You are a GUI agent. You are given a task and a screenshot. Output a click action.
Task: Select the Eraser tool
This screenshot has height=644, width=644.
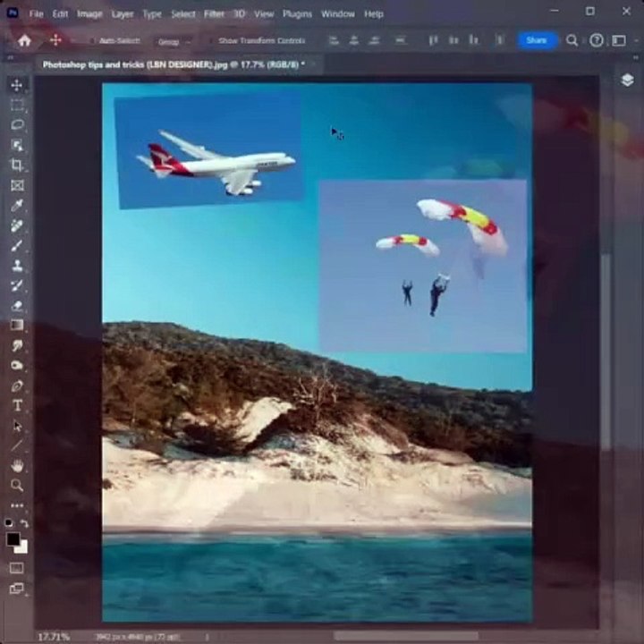coord(17,306)
